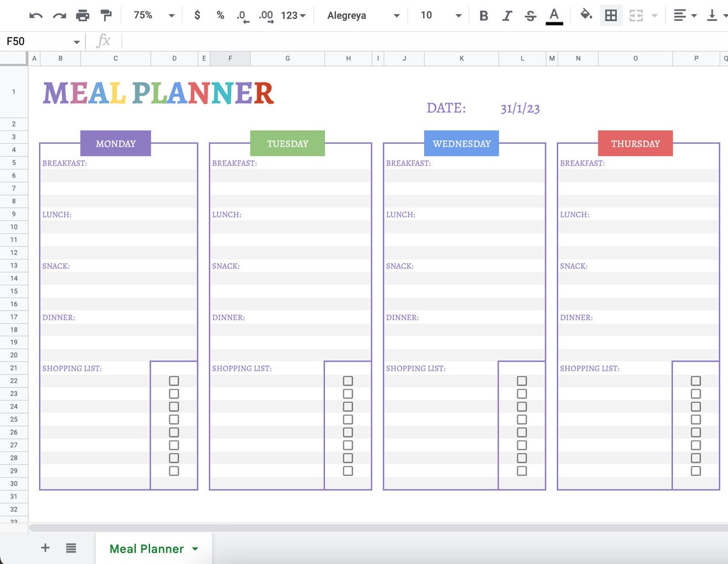Click the decrease decimal places icon
The height and width of the screenshot is (564, 728).
(243, 15)
